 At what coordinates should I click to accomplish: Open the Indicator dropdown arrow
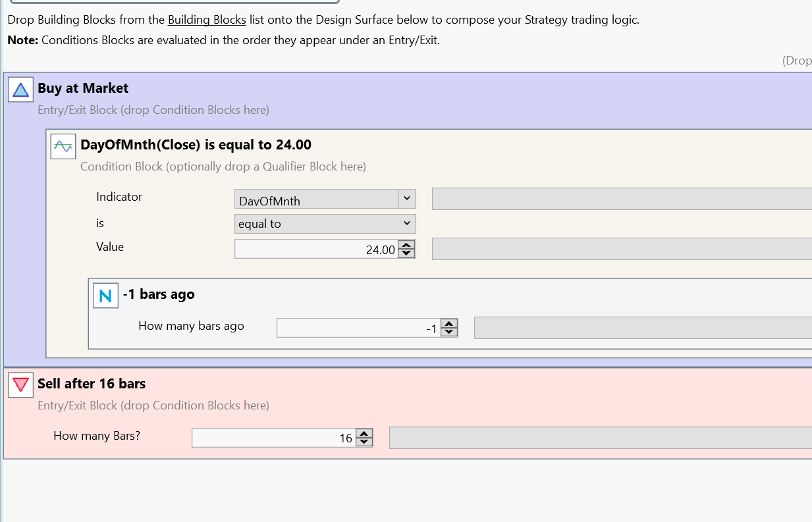click(407, 199)
